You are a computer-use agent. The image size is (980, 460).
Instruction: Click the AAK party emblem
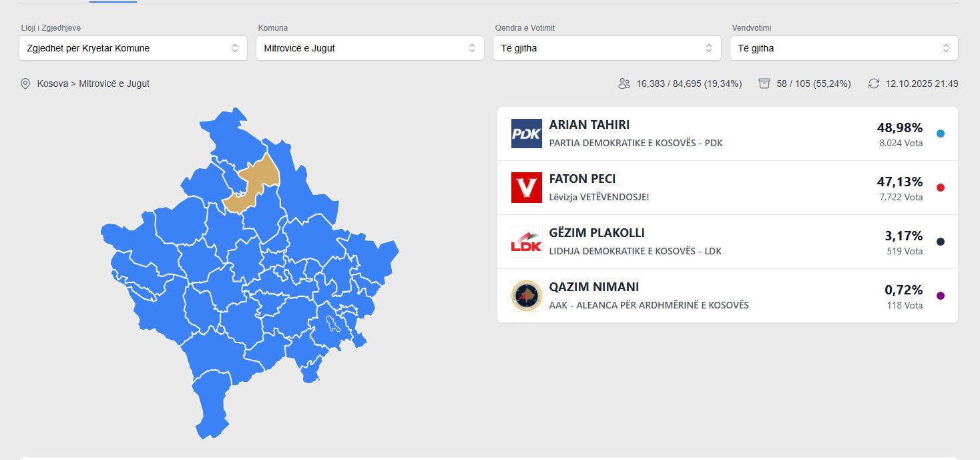point(526,296)
